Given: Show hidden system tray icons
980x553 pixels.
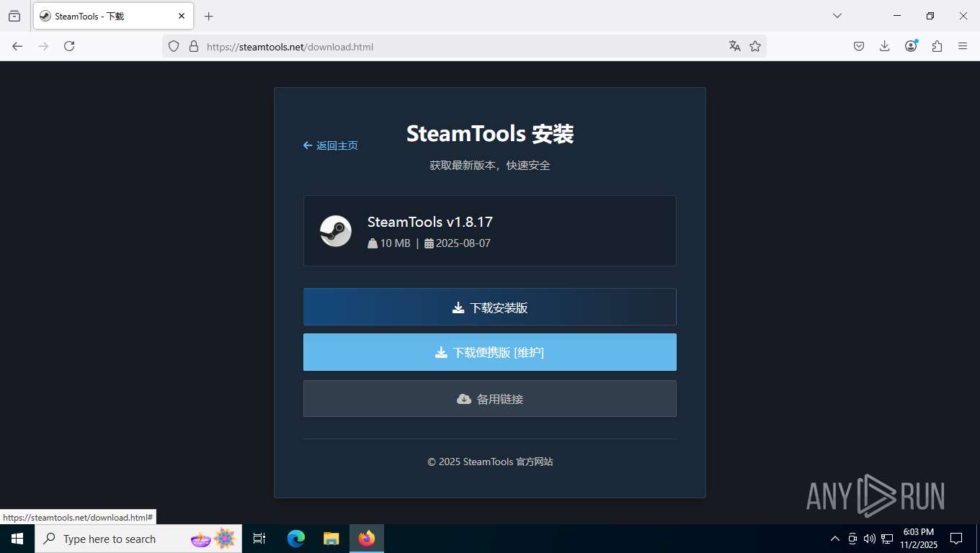Looking at the screenshot, I should [x=835, y=539].
